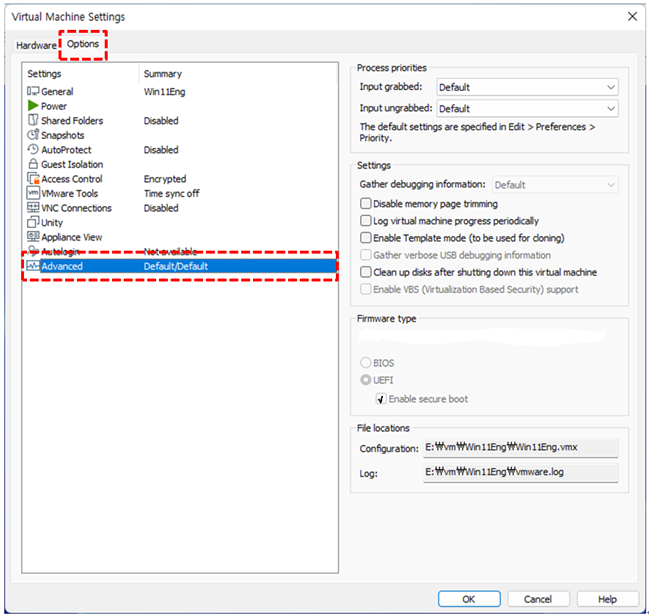Click the Help button
The width and height of the screenshot is (649, 616).
click(607, 599)
